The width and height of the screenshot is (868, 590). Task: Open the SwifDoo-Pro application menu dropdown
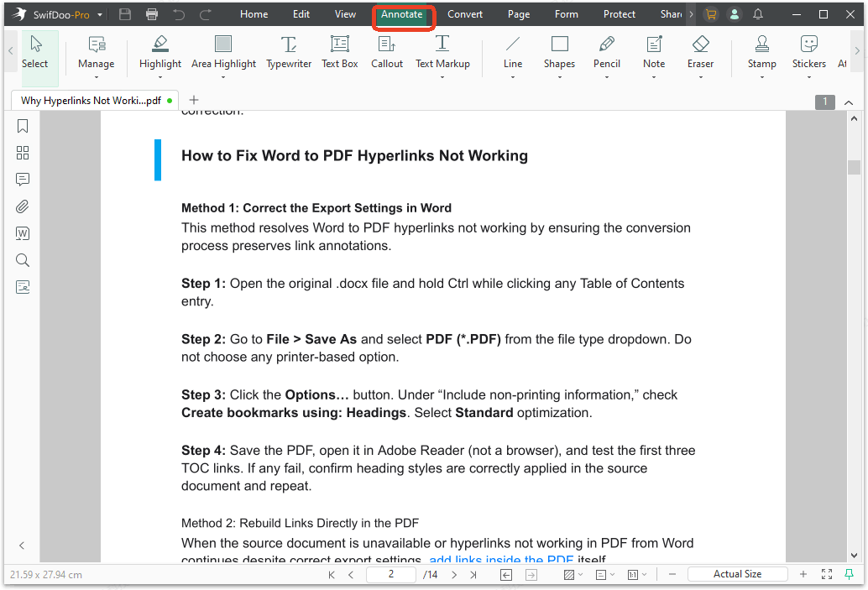pyautogui.click(x=100, y=15)
